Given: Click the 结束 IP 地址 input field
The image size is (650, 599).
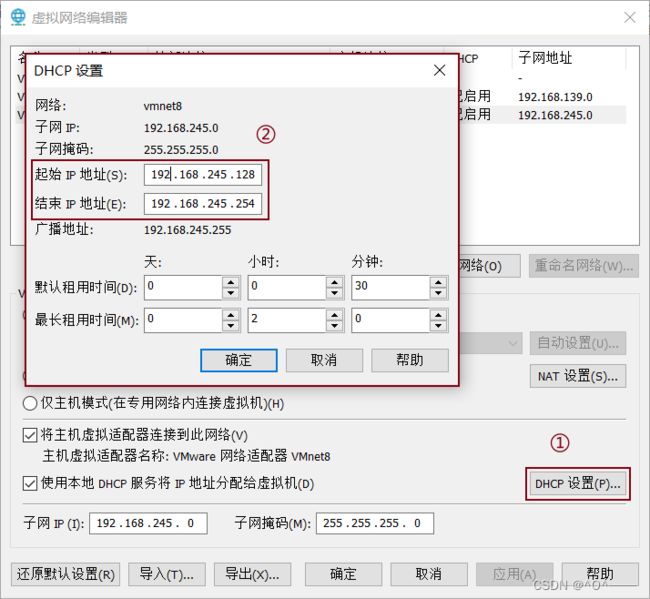Looking at the screenshot, I should pyautogui.click(x=203, y=204).
